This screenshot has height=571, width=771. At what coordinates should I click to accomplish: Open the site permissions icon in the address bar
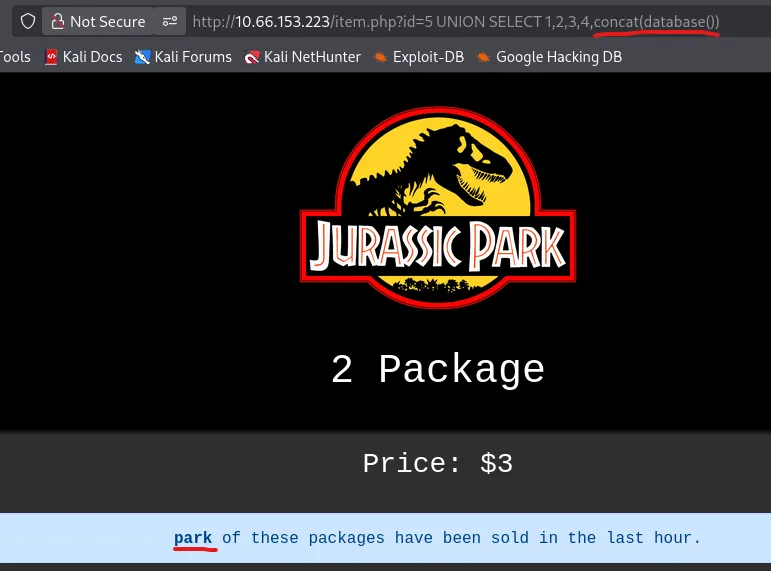(171, 21)
